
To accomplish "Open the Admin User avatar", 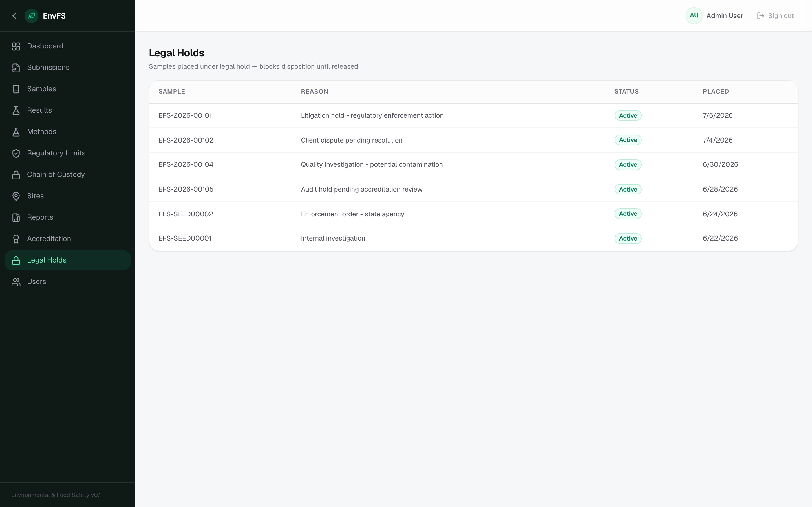I will click(x=694, y=16).
